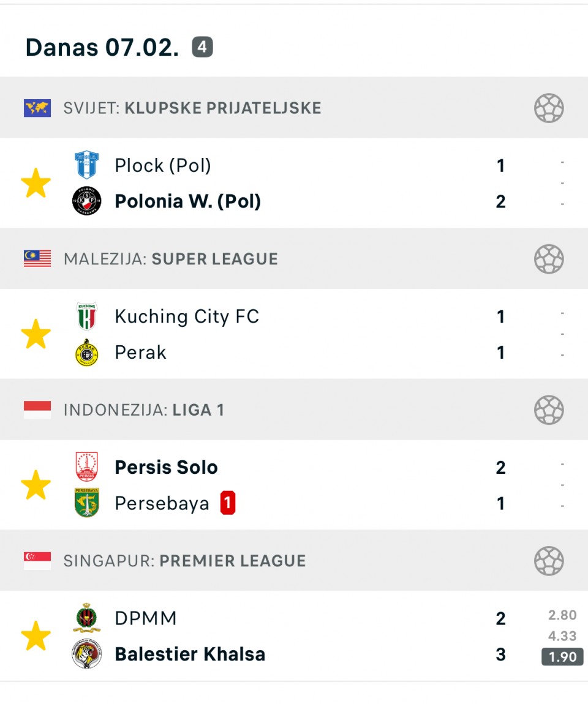Click soccer ball icon in Klupske Prijateljske header

tap(548, 108)
